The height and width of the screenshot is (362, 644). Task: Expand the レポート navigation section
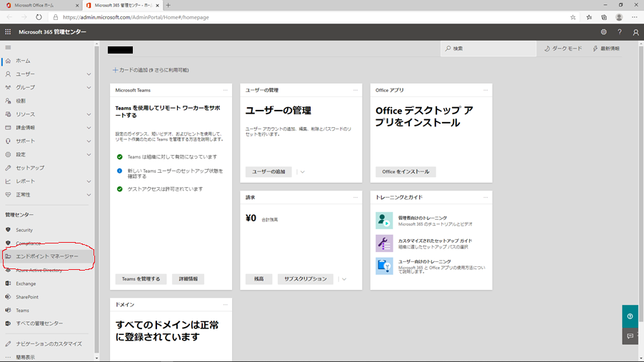[x=89, y=181]
